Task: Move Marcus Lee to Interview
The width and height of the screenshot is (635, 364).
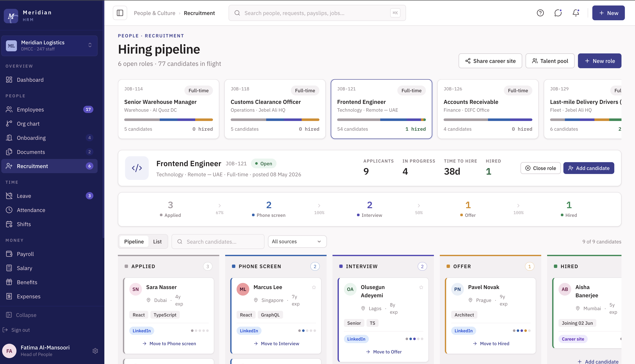Action: click(276, 344)
